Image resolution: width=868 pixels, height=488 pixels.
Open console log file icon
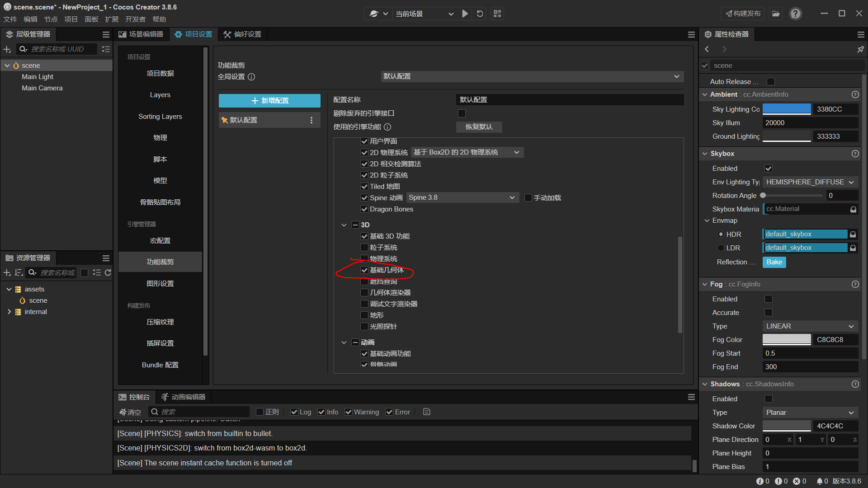click(x=426, y=412)
